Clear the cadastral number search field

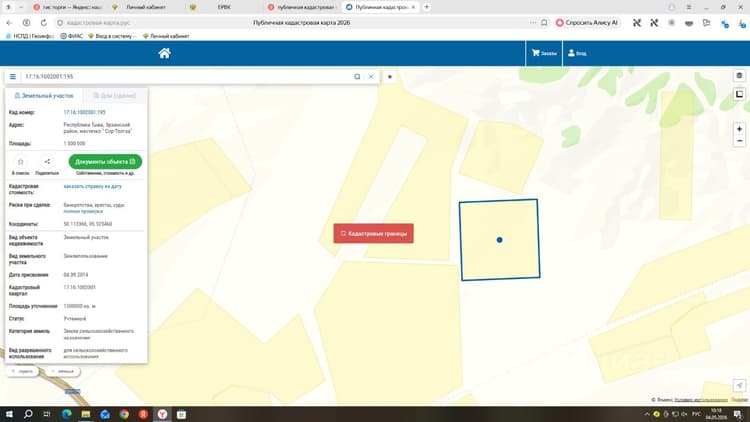pos(371,77)
